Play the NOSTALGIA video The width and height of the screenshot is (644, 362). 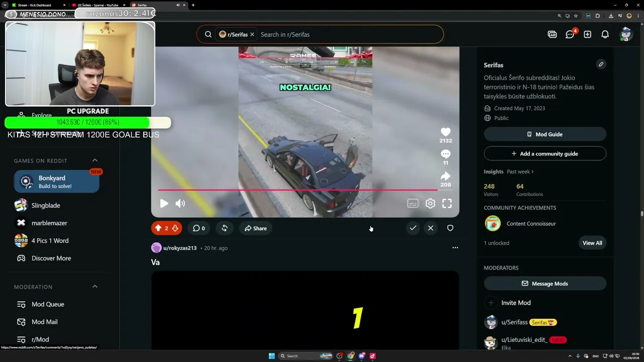[x=164, y=204]
